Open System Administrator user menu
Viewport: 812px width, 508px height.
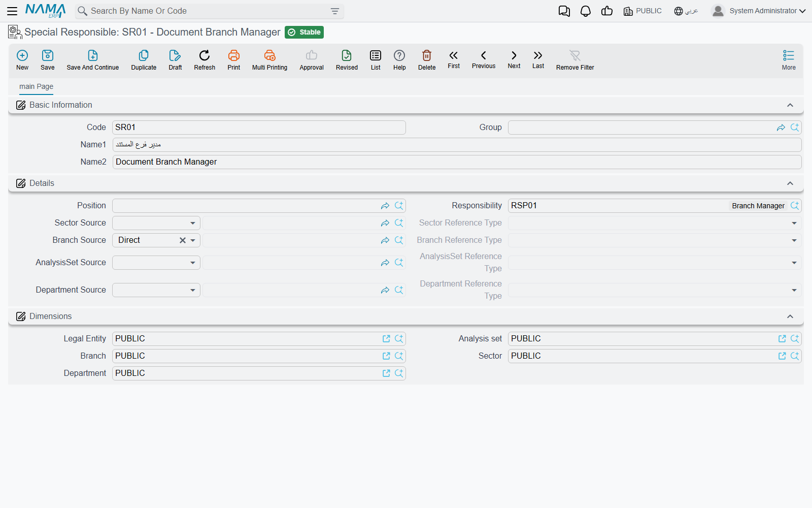click(x=758, y=11)
